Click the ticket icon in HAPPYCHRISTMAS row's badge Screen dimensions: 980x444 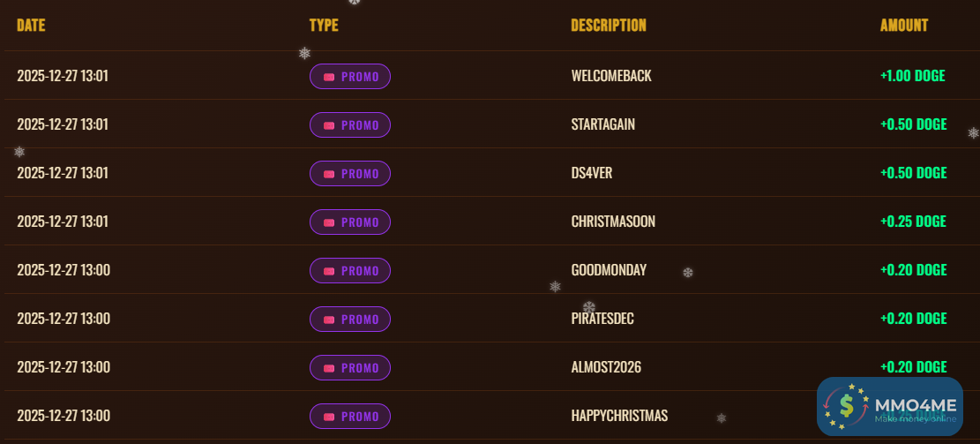(x=329, y=417)
